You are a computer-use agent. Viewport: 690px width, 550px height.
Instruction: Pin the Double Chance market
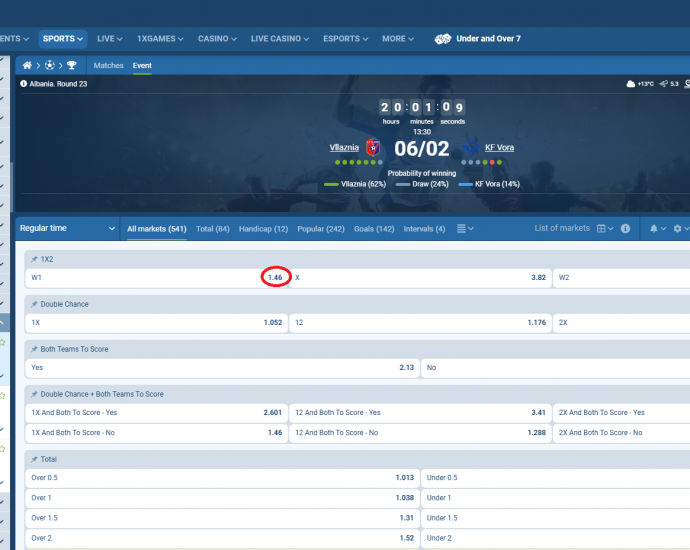point(34,304)
